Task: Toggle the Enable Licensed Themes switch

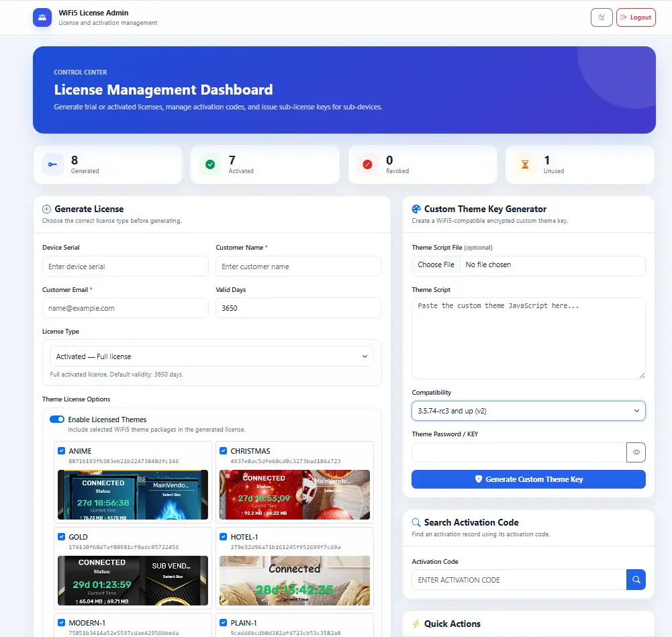Action: coord(57,420)
